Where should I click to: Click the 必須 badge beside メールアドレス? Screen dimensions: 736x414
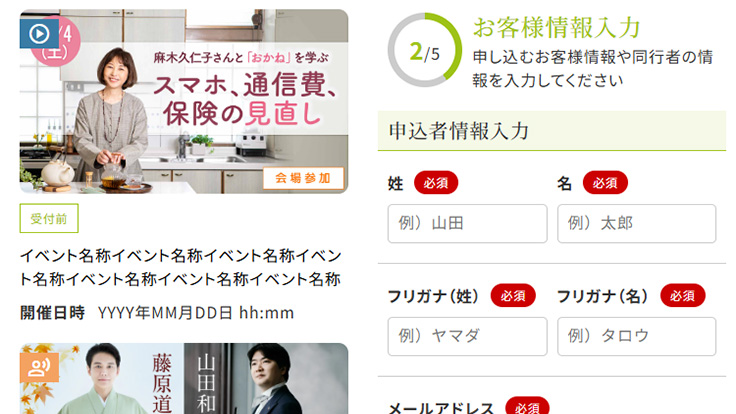[527, 406]
